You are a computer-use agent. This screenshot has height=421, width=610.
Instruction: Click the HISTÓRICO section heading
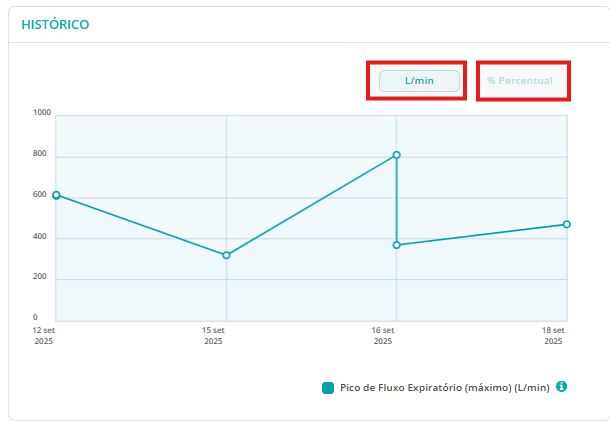(55, 23)
